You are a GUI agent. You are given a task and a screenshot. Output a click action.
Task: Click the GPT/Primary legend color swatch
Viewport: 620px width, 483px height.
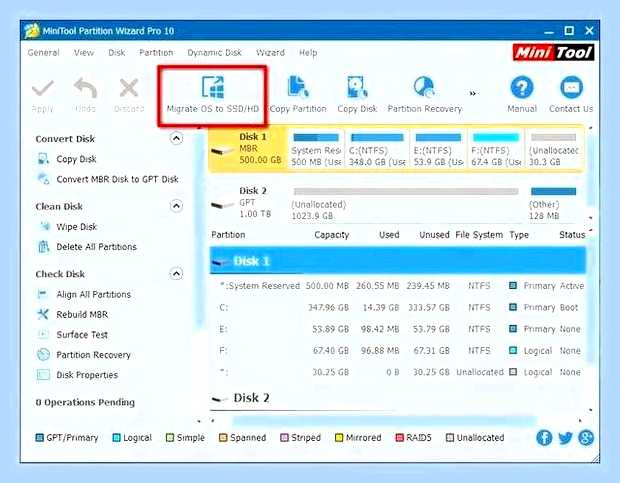coord(40,438)
